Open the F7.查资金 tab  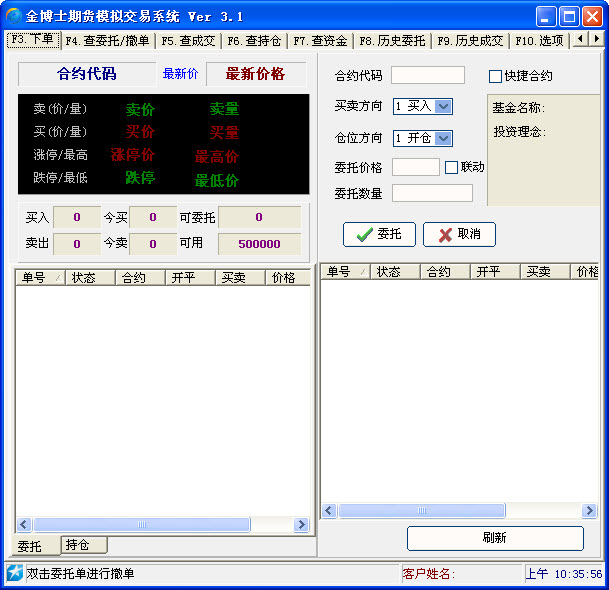(x=320, y=40)
